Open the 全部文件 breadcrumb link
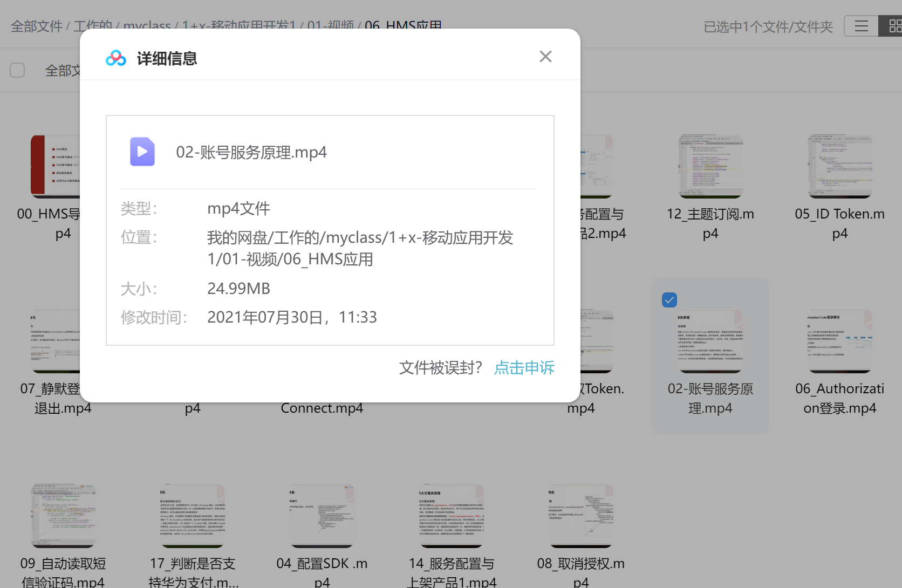This screenshot has height=588, width=902. (37, 26)
